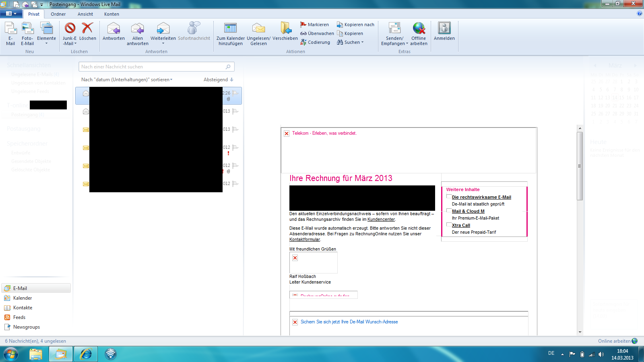Open Windows Explorer from the taskbar

36,354
